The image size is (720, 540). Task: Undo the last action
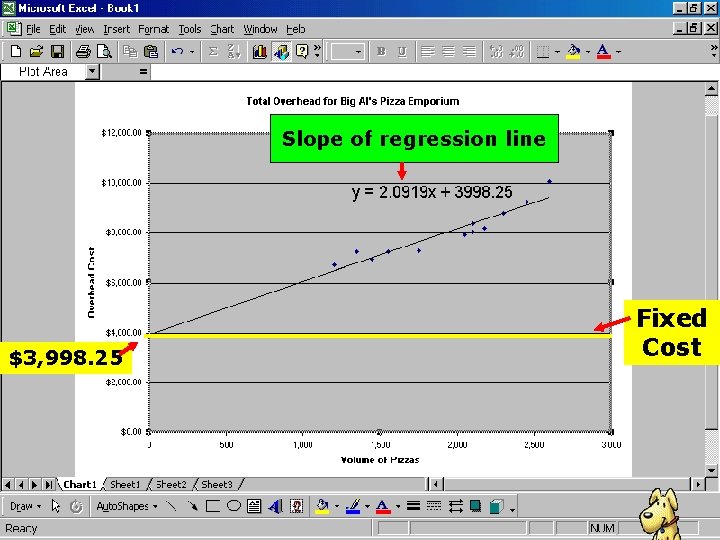click(x=177, y=51)
